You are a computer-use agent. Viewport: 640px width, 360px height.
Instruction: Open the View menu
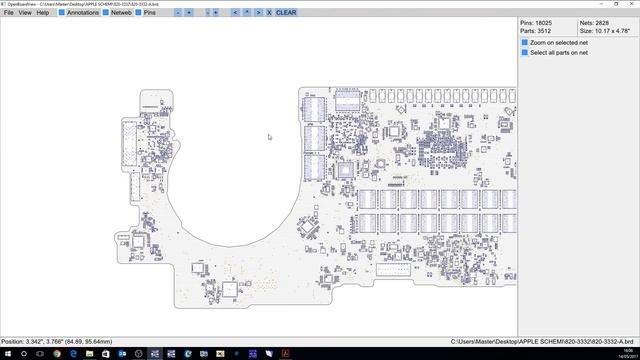(x=25, y=13)
